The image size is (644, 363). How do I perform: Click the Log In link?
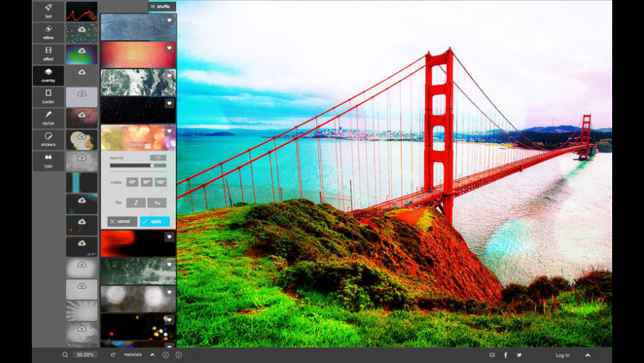[x=563, y=355]
